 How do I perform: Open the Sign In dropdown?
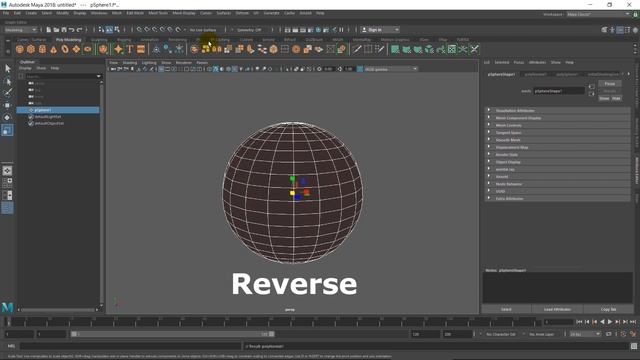380,30
